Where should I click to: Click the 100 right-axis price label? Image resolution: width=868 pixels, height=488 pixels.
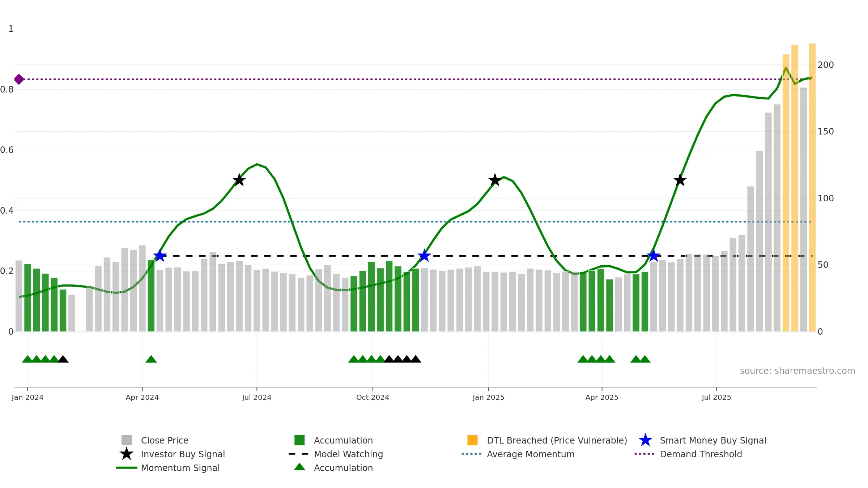(x=826, y=198)
